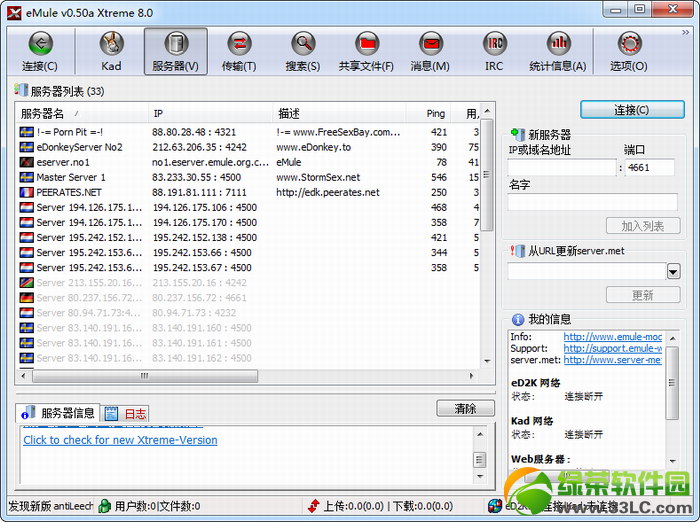Open the Kad toolbar icon
Screen dimensions: 700x529
tap(111, 43)
